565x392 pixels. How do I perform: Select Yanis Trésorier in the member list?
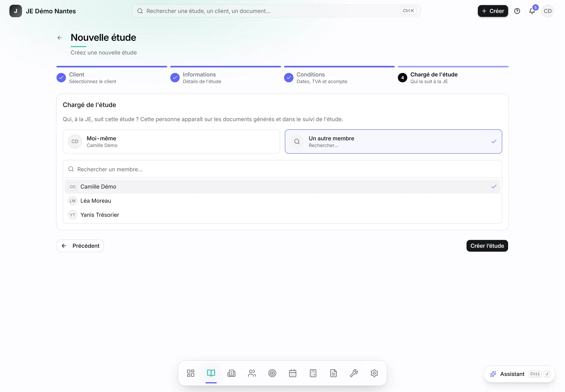282,215
